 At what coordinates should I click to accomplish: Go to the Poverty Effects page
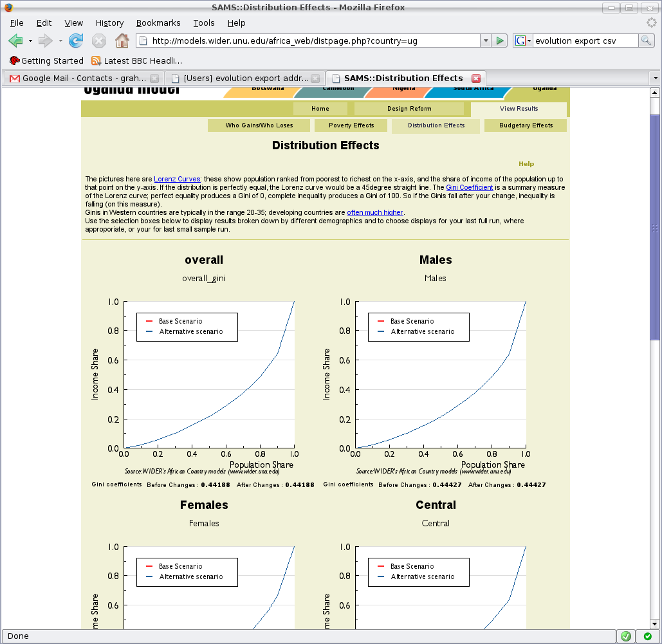[x=351, y=125]
